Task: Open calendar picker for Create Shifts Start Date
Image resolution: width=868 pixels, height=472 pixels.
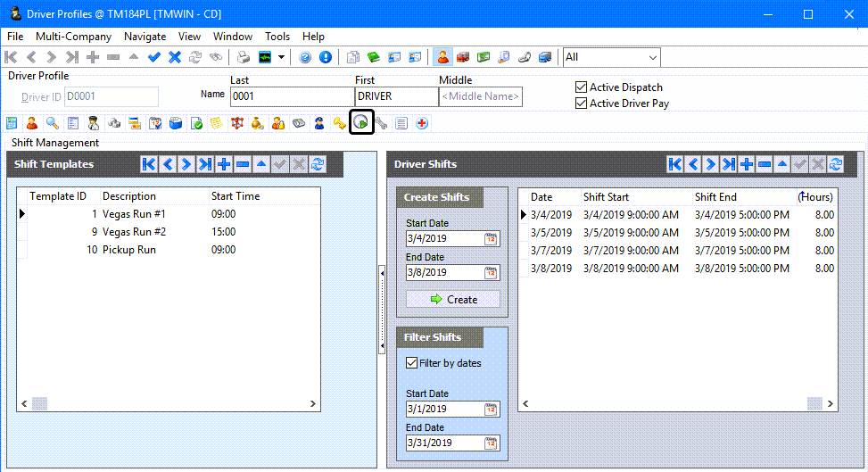Action: (492, 239)
